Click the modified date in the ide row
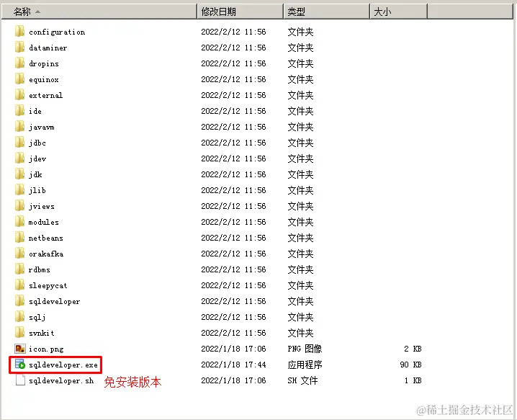 point(233,111)
